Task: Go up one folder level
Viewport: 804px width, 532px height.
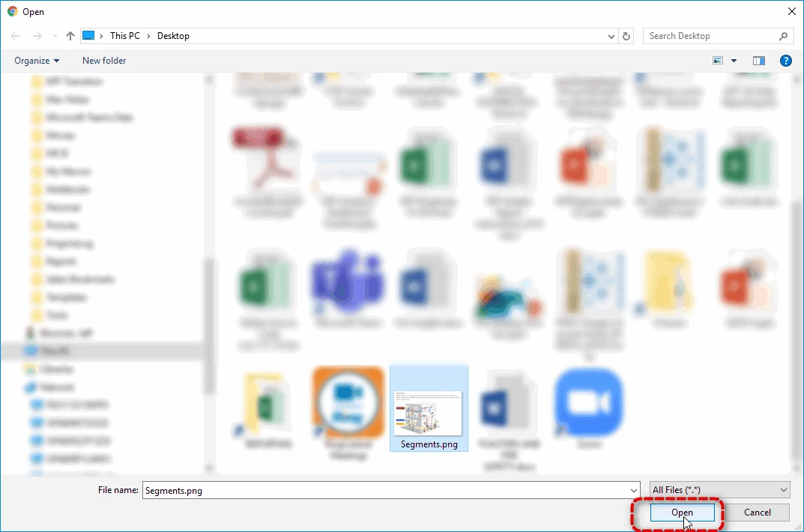Action: tap(70, 36)
